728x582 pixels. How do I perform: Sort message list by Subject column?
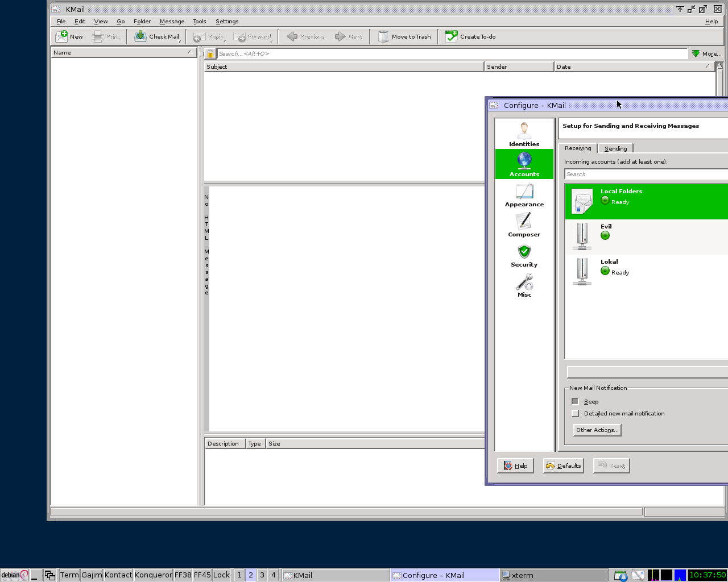point(344,66)
